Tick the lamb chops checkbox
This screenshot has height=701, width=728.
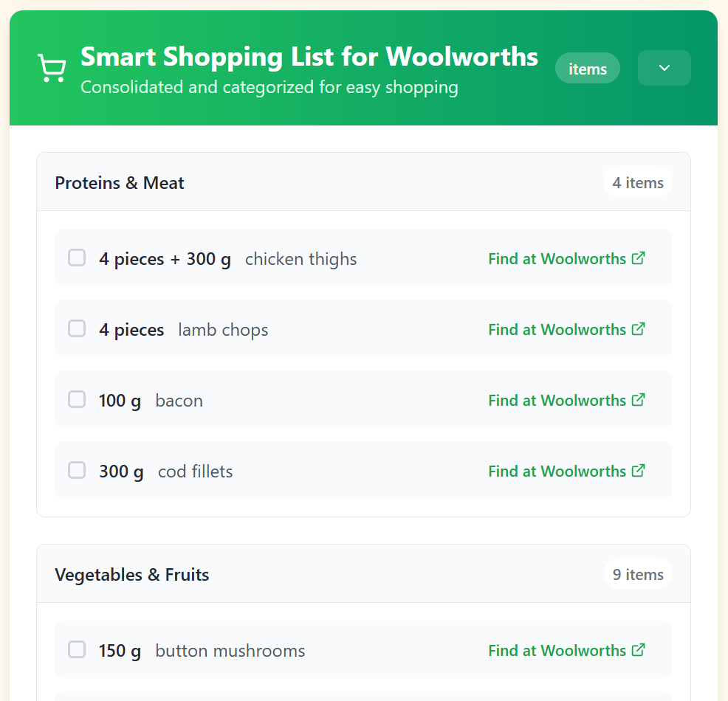point(77,328)
